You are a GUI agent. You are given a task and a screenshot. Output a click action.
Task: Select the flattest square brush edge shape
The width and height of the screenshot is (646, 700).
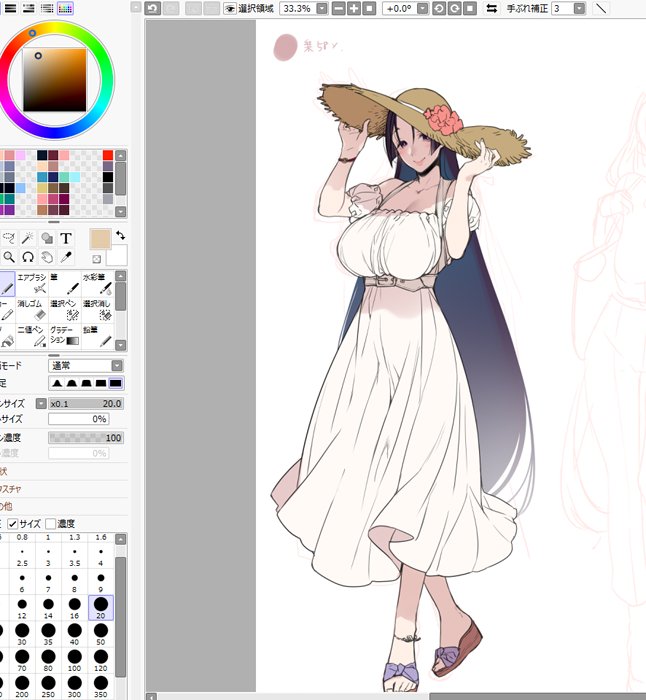coord(116,383)
